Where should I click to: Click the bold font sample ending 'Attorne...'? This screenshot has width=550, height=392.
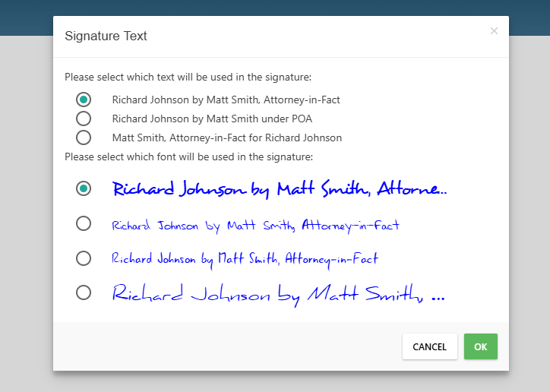280,189
